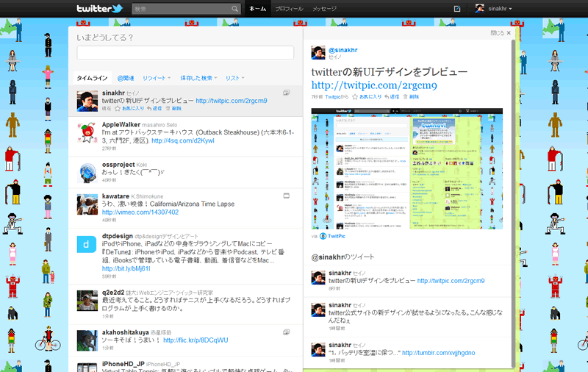Click the iPhoneHD_JP username
Screen dimensions: 588x372
pos(123,364)
